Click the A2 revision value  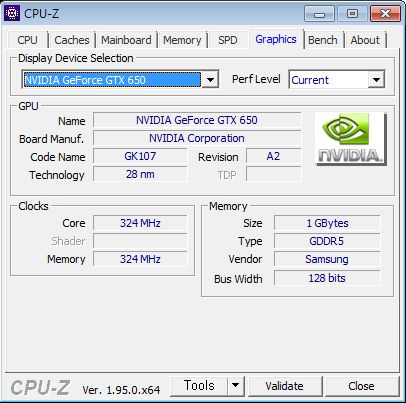pos(273,156)
